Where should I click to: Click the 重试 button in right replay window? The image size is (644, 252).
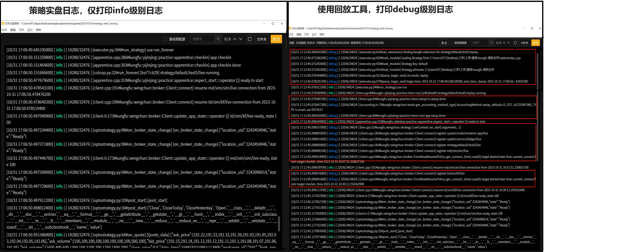pos(444,43)
